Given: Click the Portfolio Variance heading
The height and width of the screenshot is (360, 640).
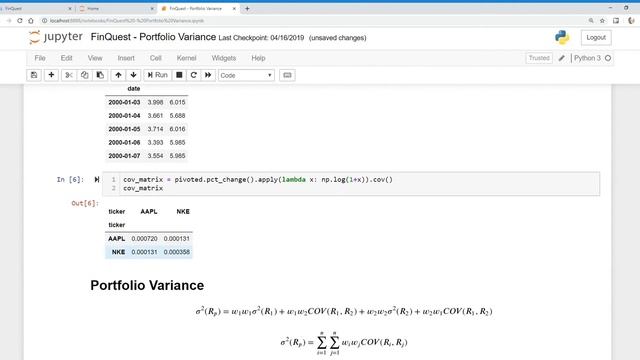Looking at the screenshot, I should [147, 285].
